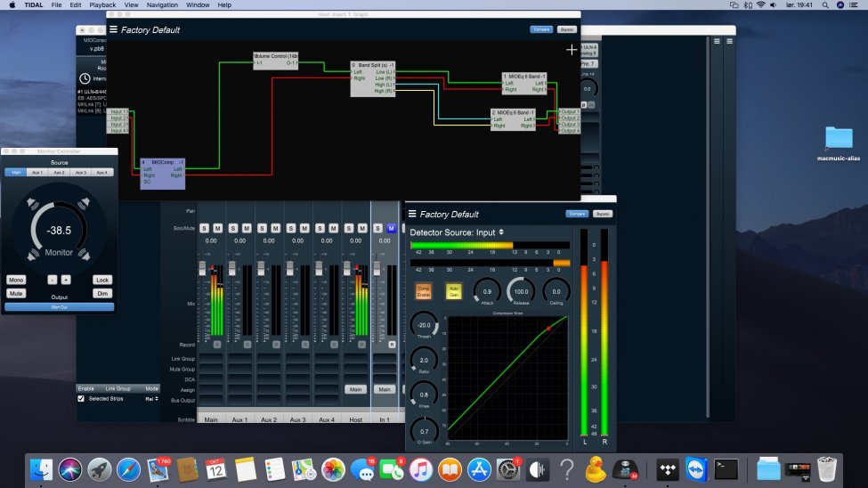Click the minus monitor level button

coord(52,280)
